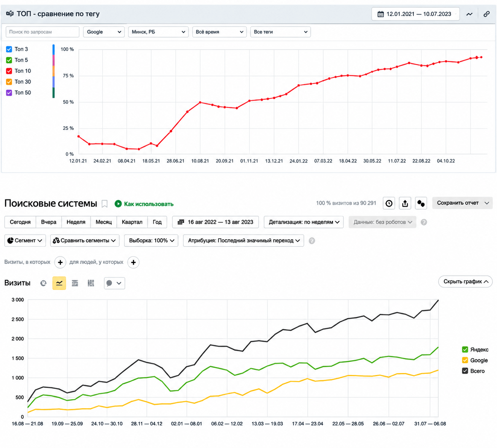Image resolution: width=497 pixels, height=448 pixels.
Task: Open Детализация: по неделям dropdown
Action: pos(304,222)
